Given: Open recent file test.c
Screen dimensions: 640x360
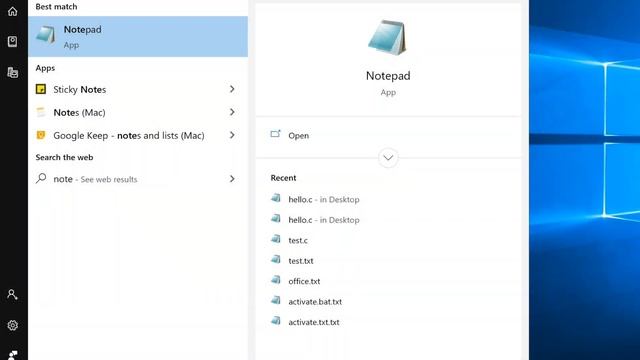Looking at the screenshot, I should [298, 240].
